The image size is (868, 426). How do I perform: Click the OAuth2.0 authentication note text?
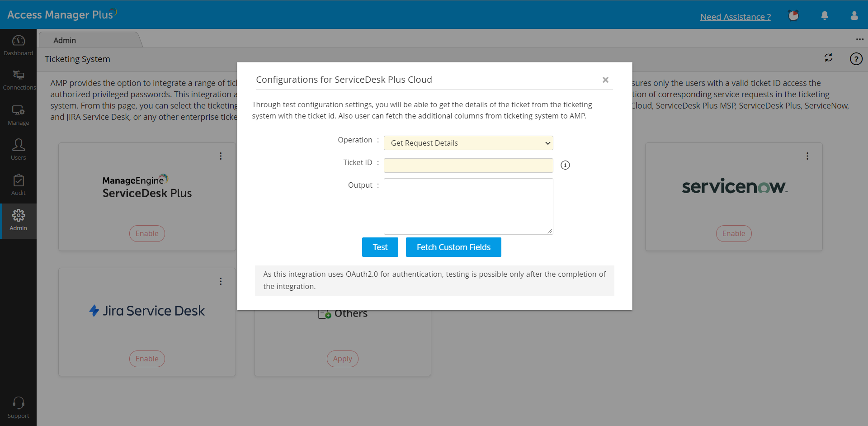click(434, 280)
